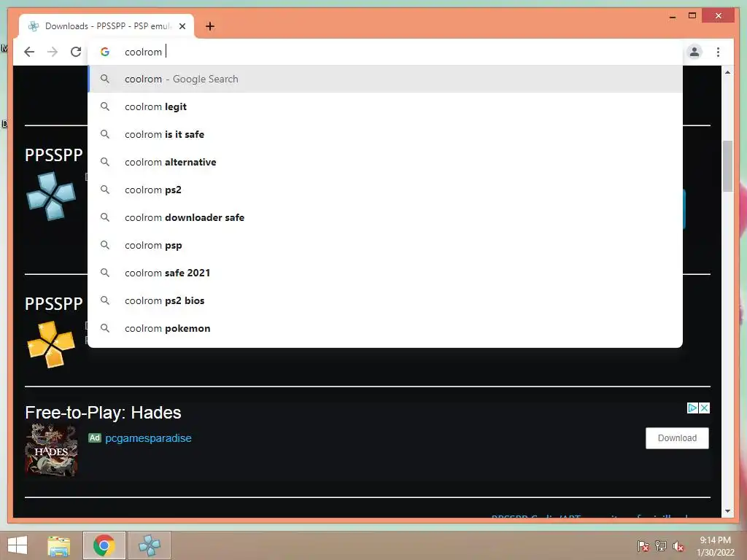The width and height of the screenshot is (747, 560).
Task: Select the coolrom is it safe suggestion
Action: point(385,134)
